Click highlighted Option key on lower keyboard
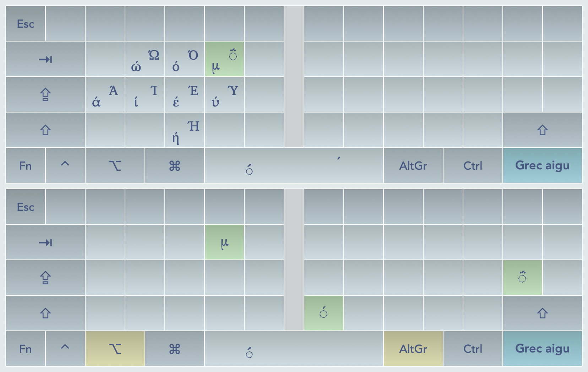588x372 pixels. (115, 349)
